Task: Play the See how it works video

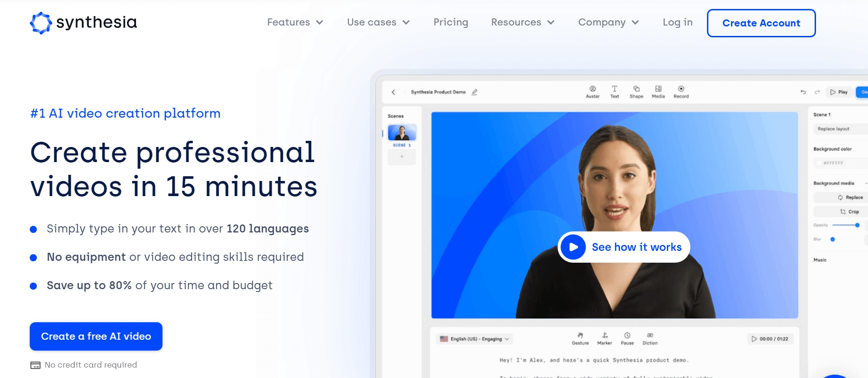Action: [x=624, y=247]
